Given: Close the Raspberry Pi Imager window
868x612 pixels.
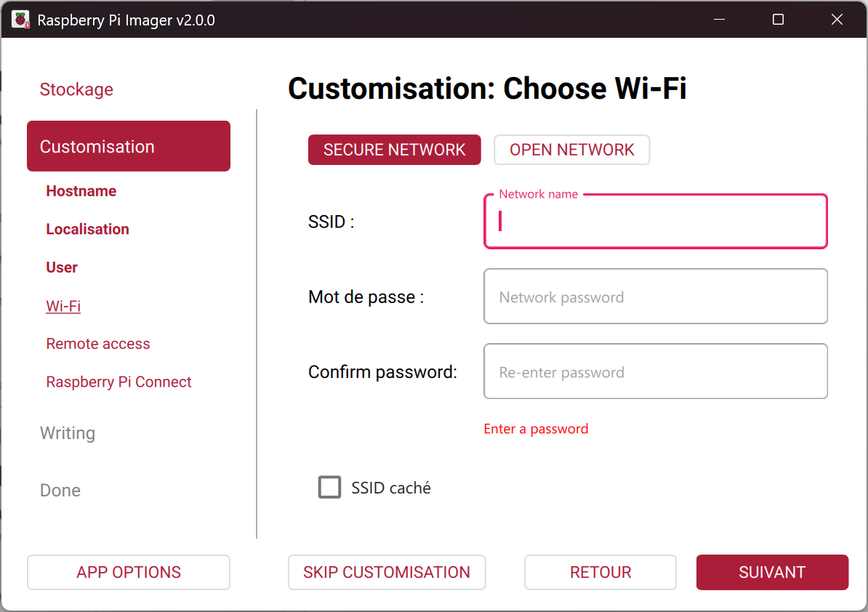Looking at the screenshot, I should pos(837,20).
